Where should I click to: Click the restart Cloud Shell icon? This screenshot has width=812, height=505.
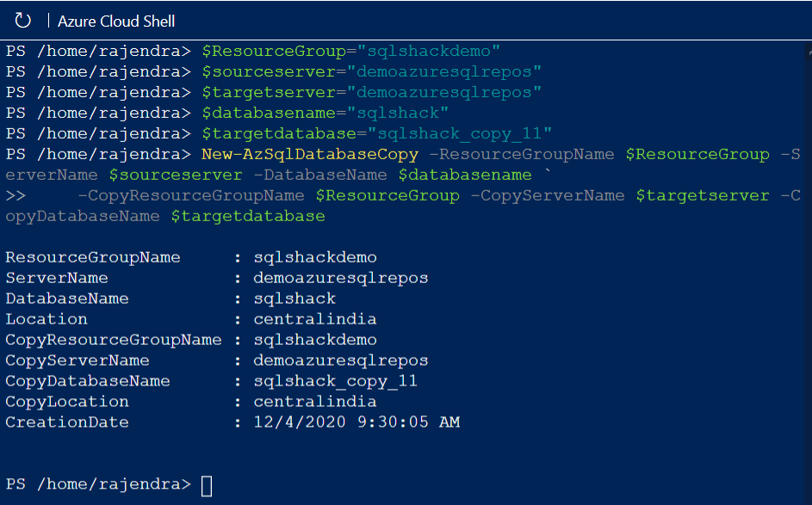[23, 20]
